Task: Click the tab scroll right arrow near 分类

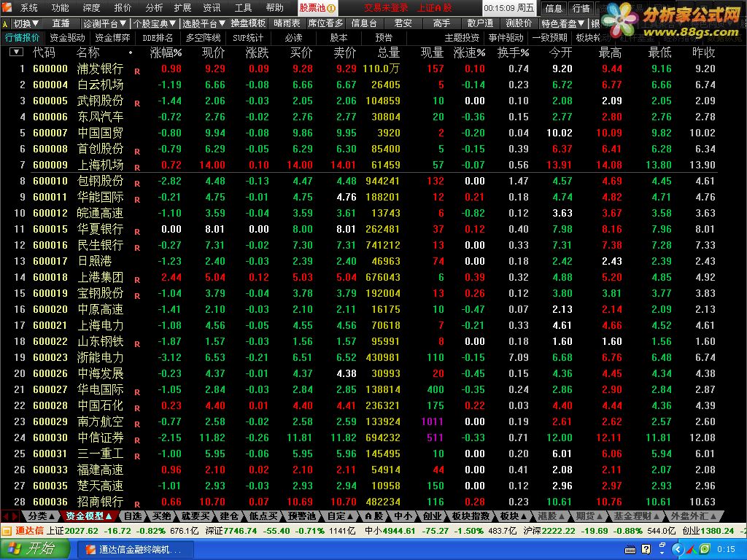Action: pyautogui.click(x=14, y=516)
